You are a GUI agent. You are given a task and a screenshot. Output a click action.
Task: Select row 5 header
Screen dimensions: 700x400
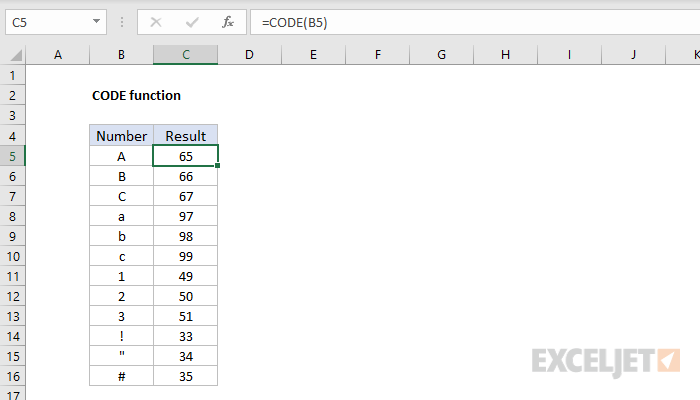pos(13,156)
